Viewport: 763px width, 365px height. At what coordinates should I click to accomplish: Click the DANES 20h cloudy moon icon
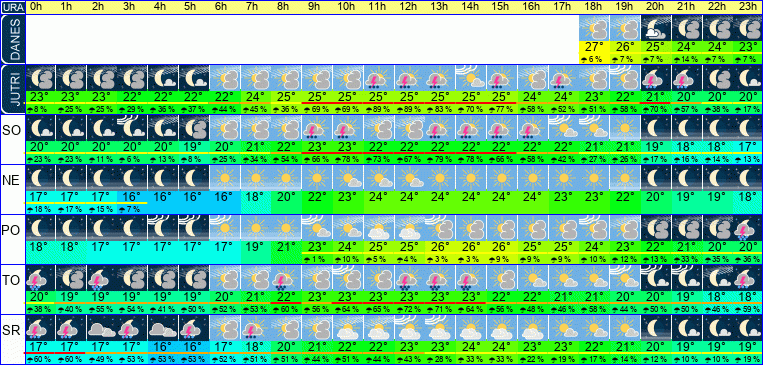pos(656,28)
